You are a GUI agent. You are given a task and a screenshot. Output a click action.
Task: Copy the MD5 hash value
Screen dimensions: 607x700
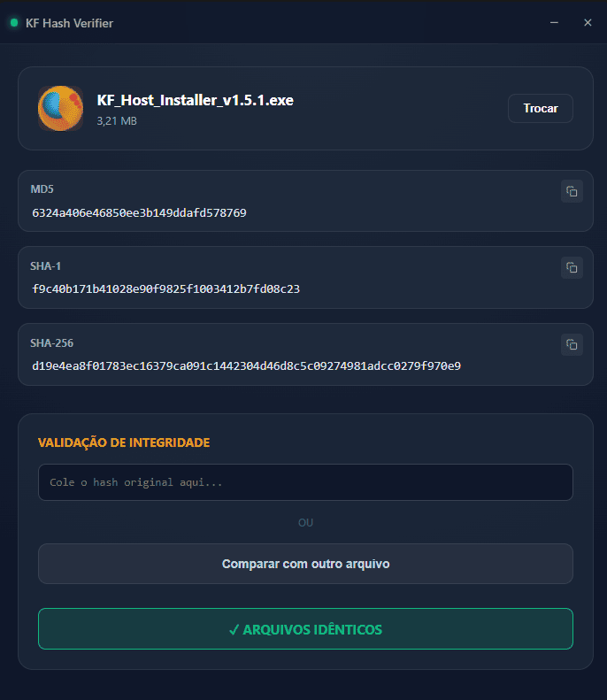pos(572,191)
